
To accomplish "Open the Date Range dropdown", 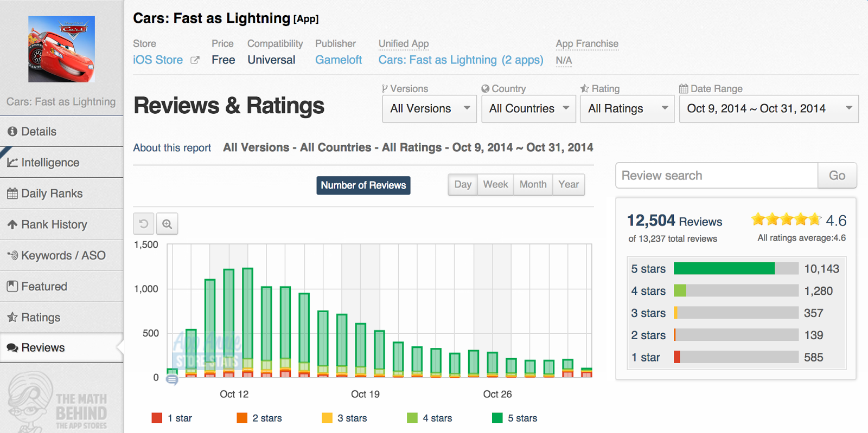I will (x=768, y=109).
